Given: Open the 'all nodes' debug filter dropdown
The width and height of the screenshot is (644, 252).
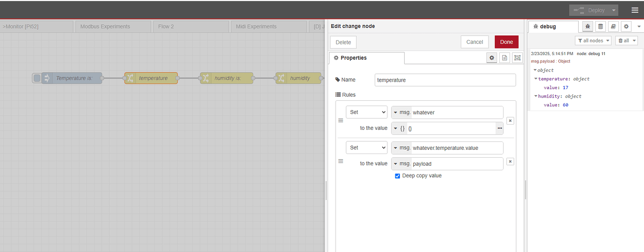Looking at the screenshot, I should point(593,41).
